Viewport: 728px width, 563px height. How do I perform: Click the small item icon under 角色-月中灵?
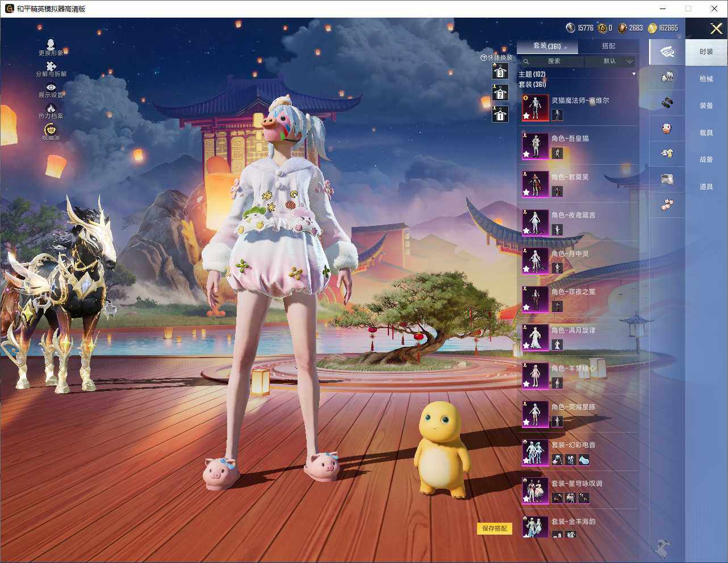point(557,268)
